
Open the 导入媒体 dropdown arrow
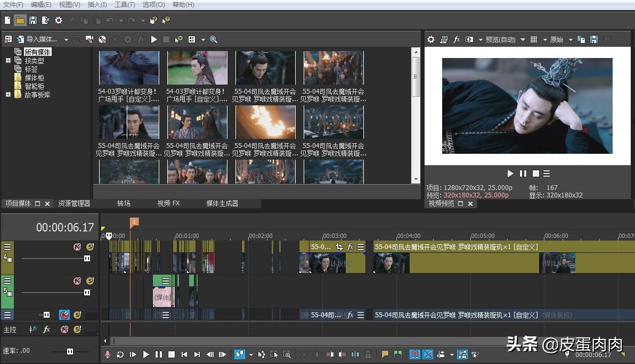pos(66,39)
